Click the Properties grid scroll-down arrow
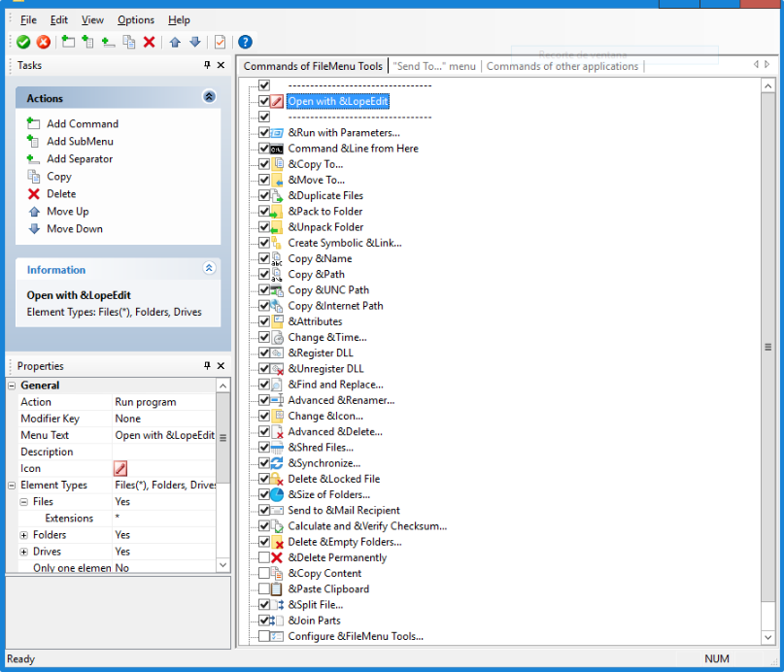Image resolution: width=784 pixels, height=672 pixels. (223, 565)
